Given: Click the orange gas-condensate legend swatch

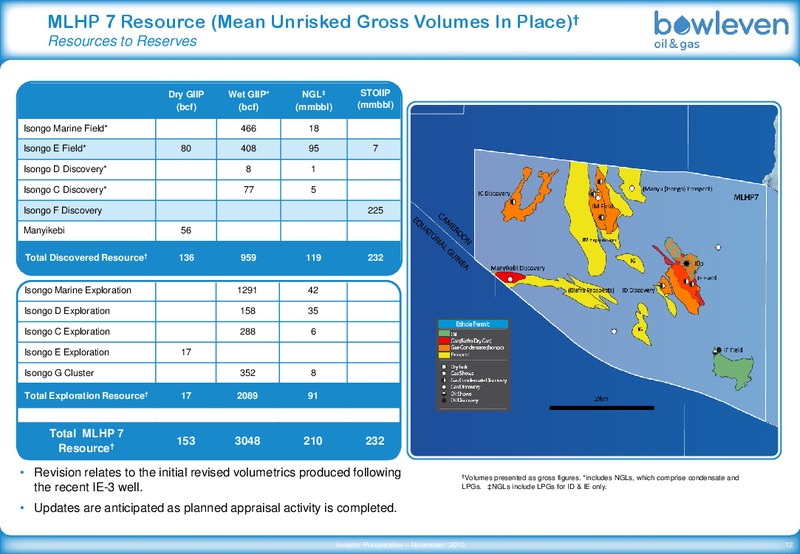Looking at the screenshot, I should [444, 347].
